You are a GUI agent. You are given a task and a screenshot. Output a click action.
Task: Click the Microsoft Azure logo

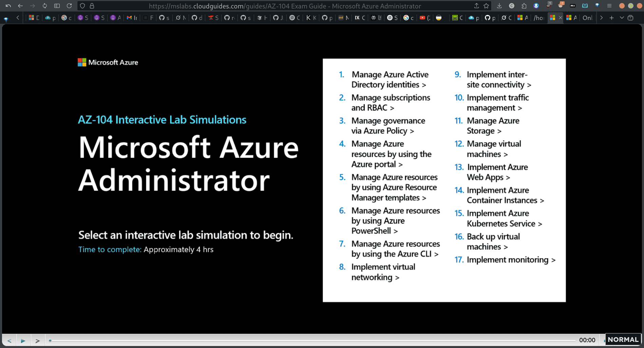[108, 62]
